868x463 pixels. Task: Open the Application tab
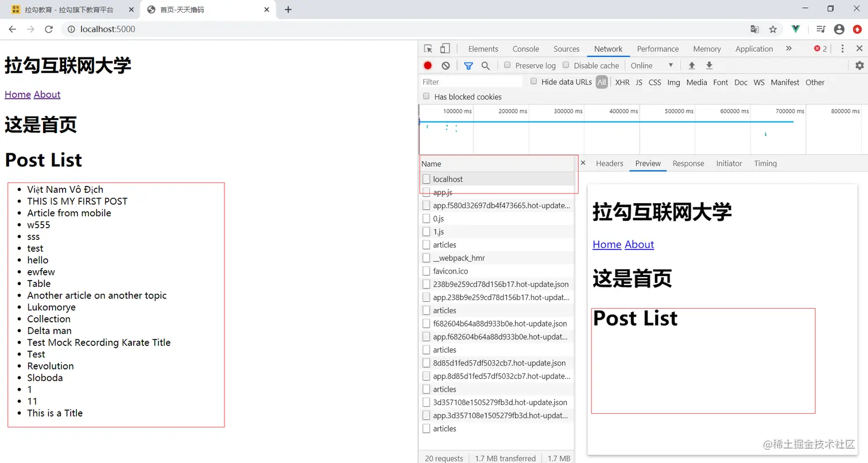(754, 49)
